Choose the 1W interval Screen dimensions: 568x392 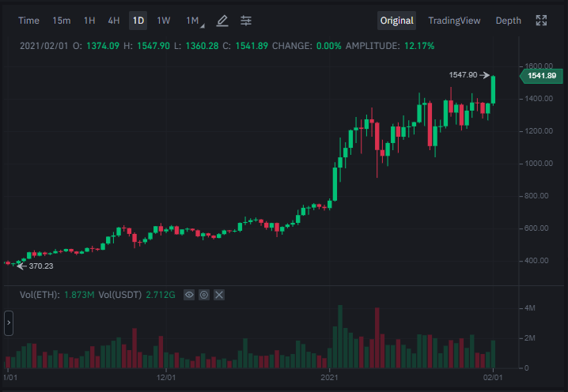[x=164, y=21]
